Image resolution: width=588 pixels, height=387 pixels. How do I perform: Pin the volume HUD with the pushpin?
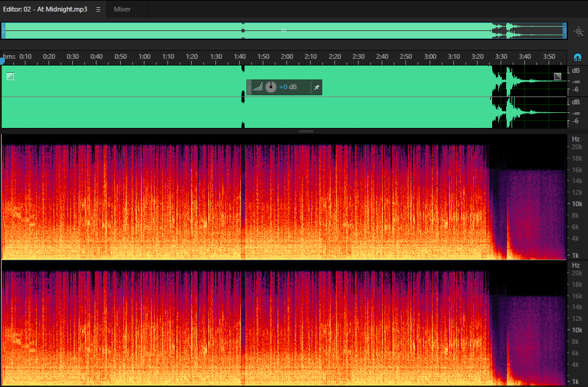coord(317,87)
